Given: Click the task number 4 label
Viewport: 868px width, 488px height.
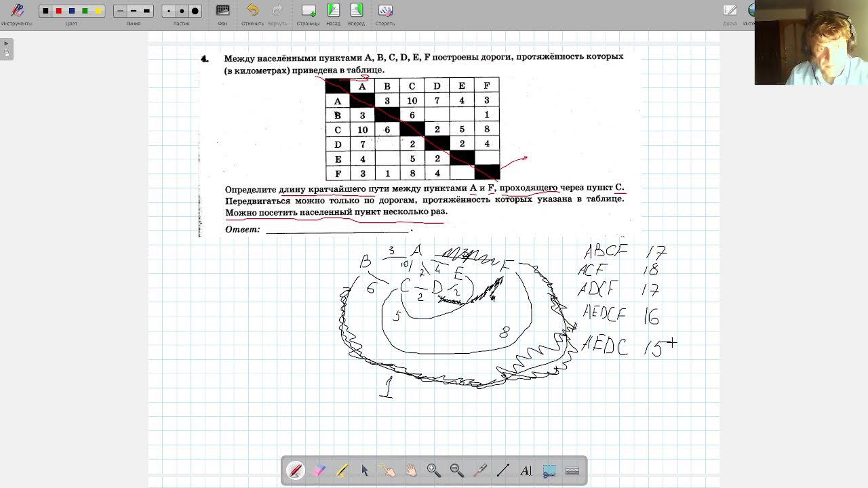Looking at the screenshot, I should (205, 59).
